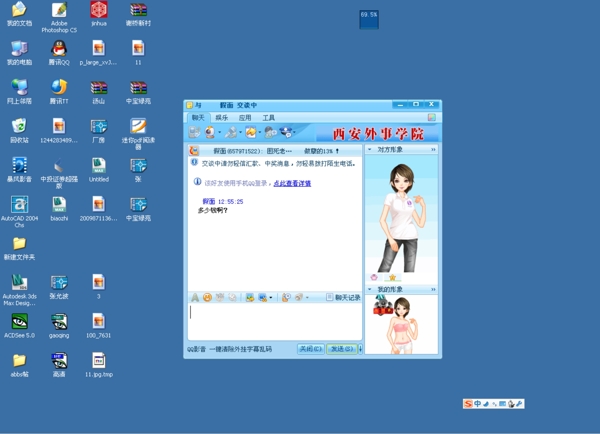The height and width of the screenshot is (434, 600).
Task: Open the gift icon dropdown arrow
Action: [307, 298]
